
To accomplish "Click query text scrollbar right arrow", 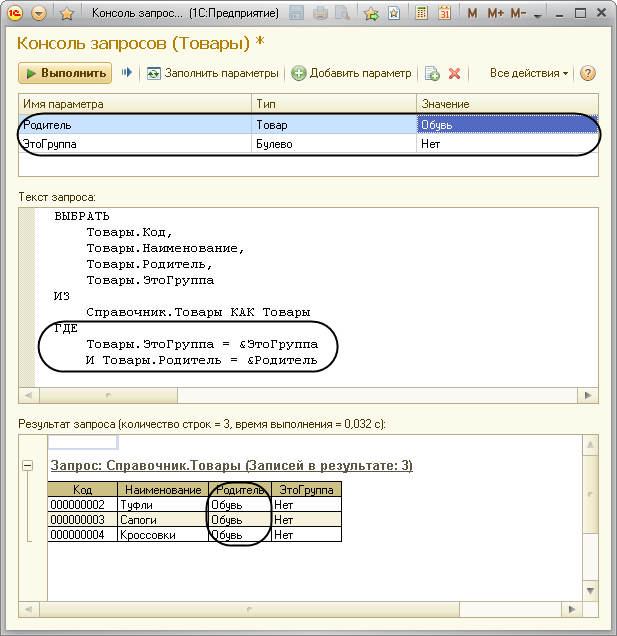I will click(x=588, y=395).
